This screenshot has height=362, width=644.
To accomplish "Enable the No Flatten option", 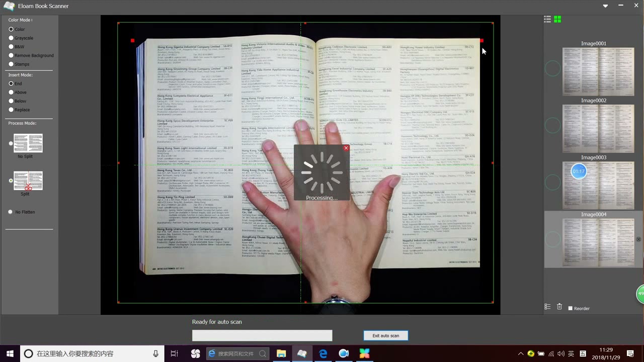I will [11, 212].
